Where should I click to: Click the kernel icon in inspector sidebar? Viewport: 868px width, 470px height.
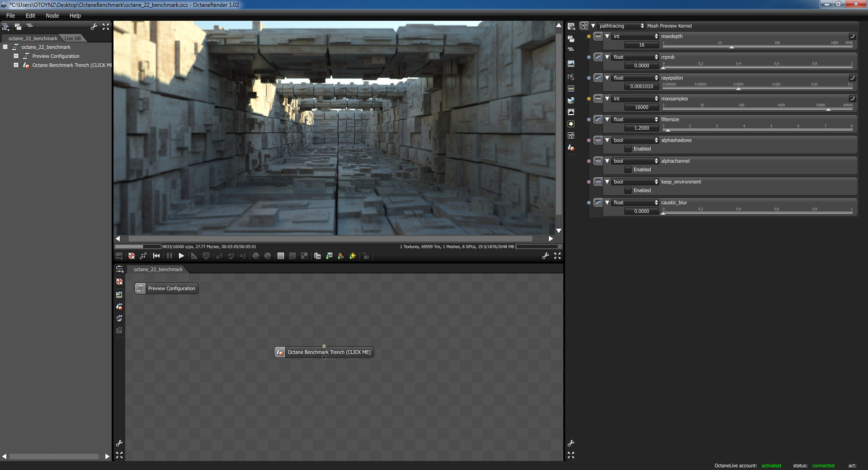point(571,136)
